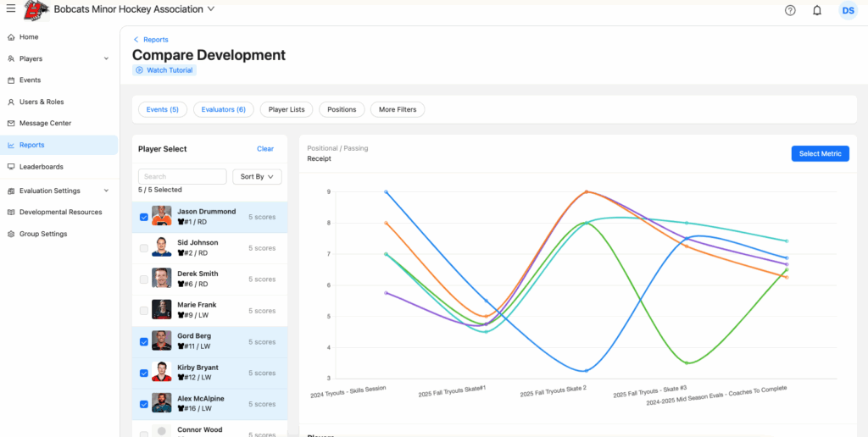The height and width of the screenshot is (437, 868).
Task: Click the Home icon in sidebar
Action: click(x=11, y=37)
